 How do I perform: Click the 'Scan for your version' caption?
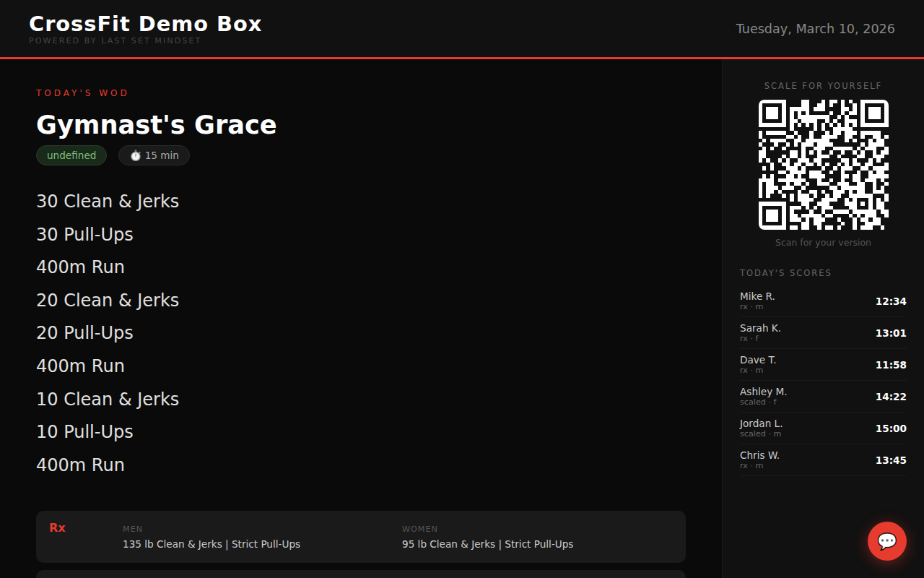pyautogui.click(x=823, y=243)
